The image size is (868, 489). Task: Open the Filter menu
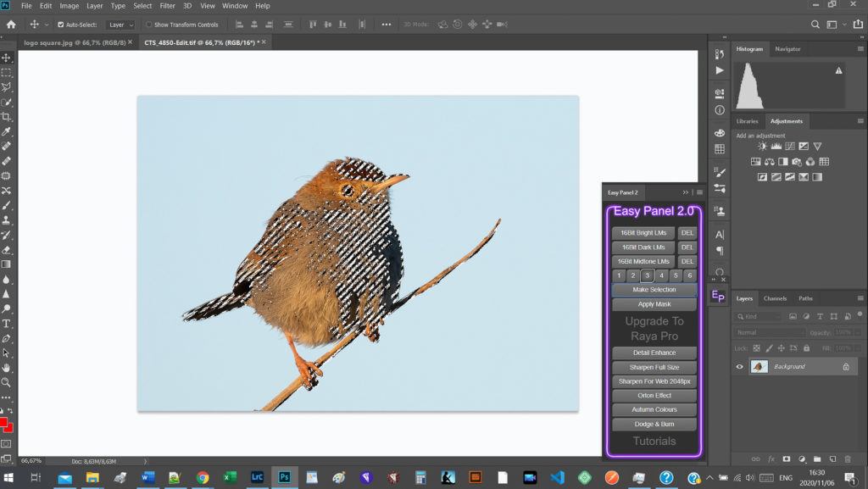[168, 6]
